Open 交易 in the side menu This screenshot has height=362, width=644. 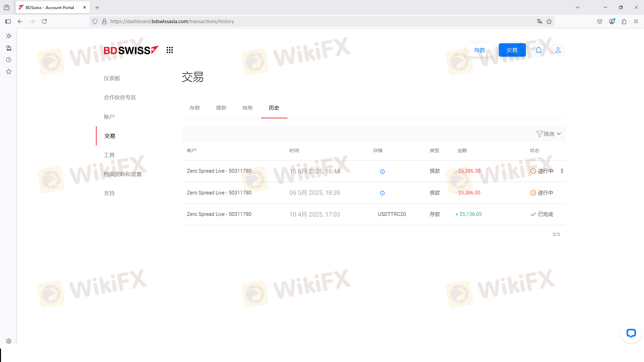pyautogui.click(x=110, y=136)
